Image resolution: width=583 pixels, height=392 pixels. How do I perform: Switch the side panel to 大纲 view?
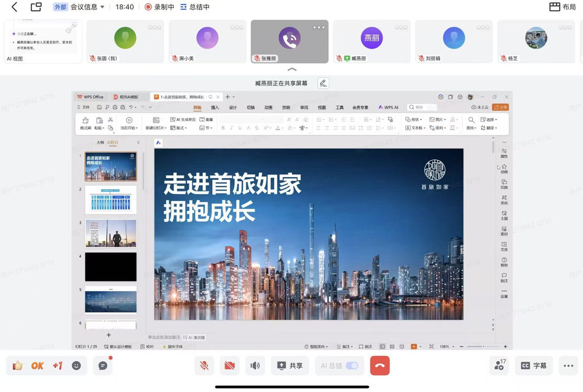(100, 142)
